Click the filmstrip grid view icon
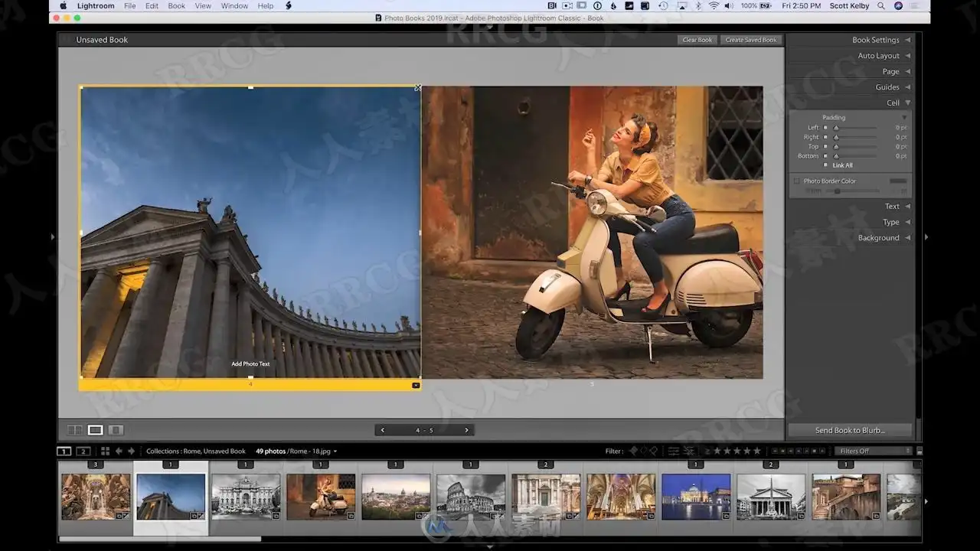This screenshot has width=980, height=551. pyautogui.click(x=106, y=452)
